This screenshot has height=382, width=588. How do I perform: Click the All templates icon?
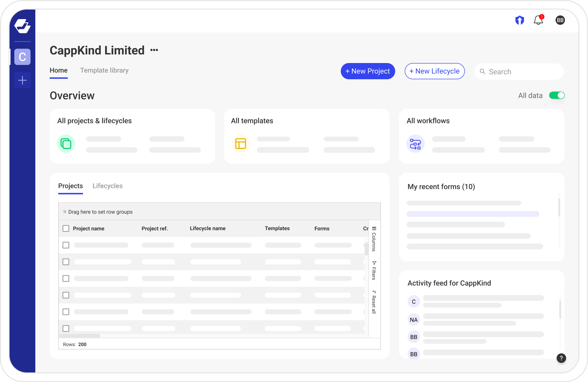click(x=241, y=144)
